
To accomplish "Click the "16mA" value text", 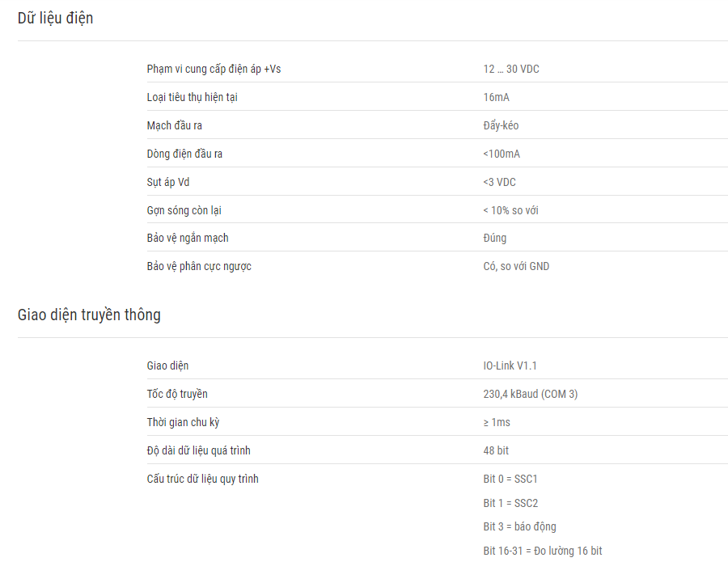I will point(496,98).
